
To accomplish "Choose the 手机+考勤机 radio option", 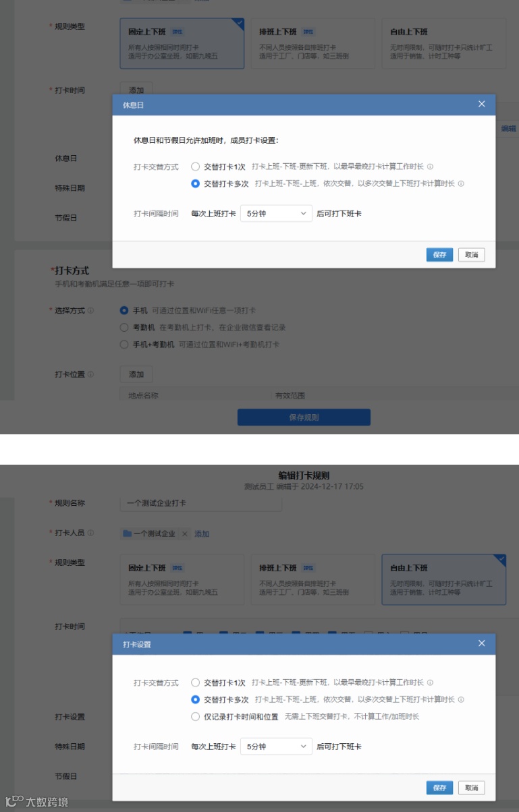I will click(x=124, y=345).
